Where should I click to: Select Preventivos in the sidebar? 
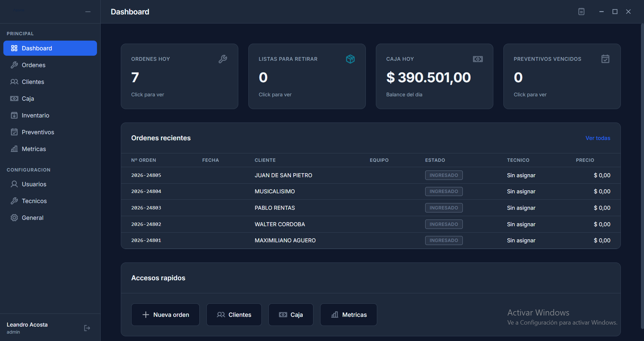[x=50, y=132]
